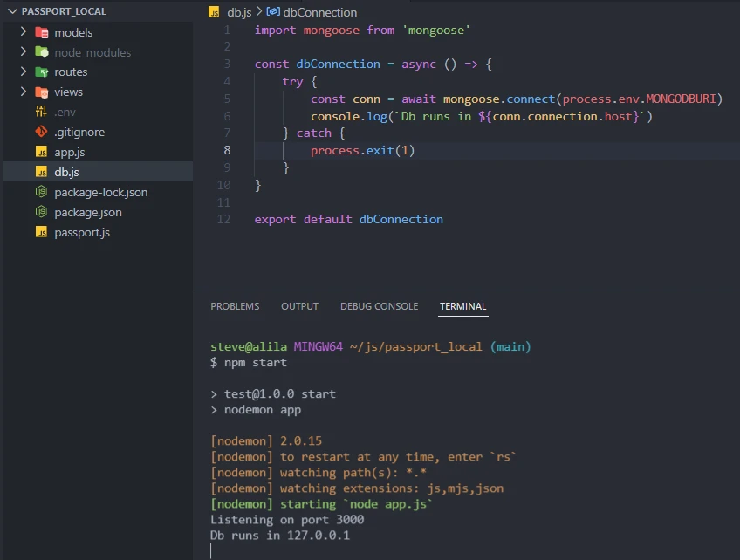Click the models folder icon
Screen dimensions: 740x560
[41, 32]
